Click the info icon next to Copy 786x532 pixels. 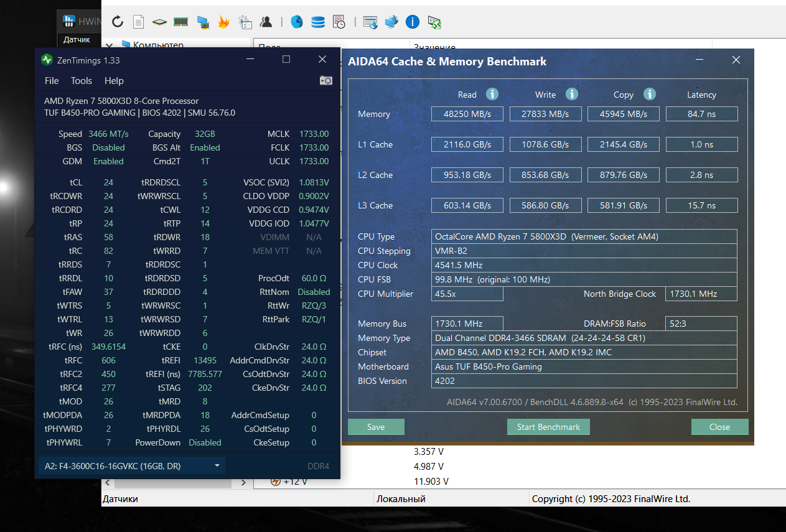coord(650,94)
